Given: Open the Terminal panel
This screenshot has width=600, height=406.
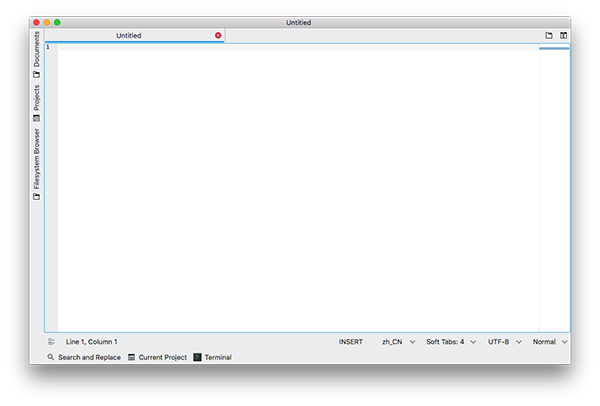Looking at the screenshot, I should [213, 357].
